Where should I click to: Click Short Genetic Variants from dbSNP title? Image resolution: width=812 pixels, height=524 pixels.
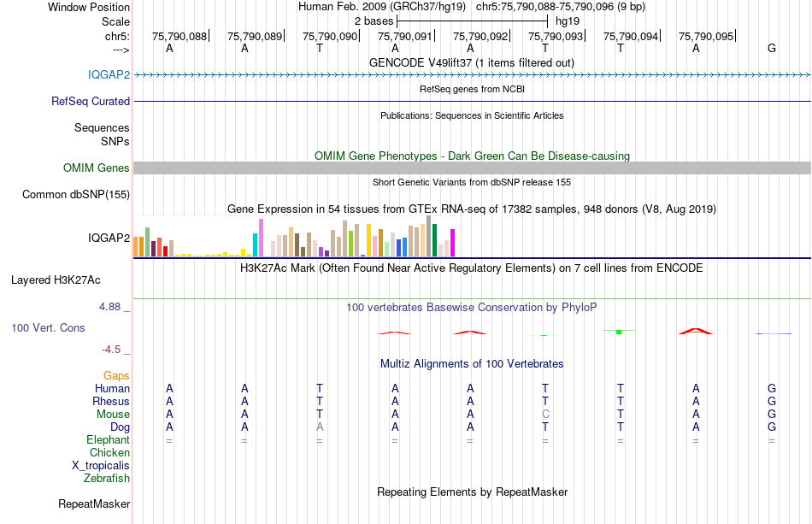tap(472, 182)
